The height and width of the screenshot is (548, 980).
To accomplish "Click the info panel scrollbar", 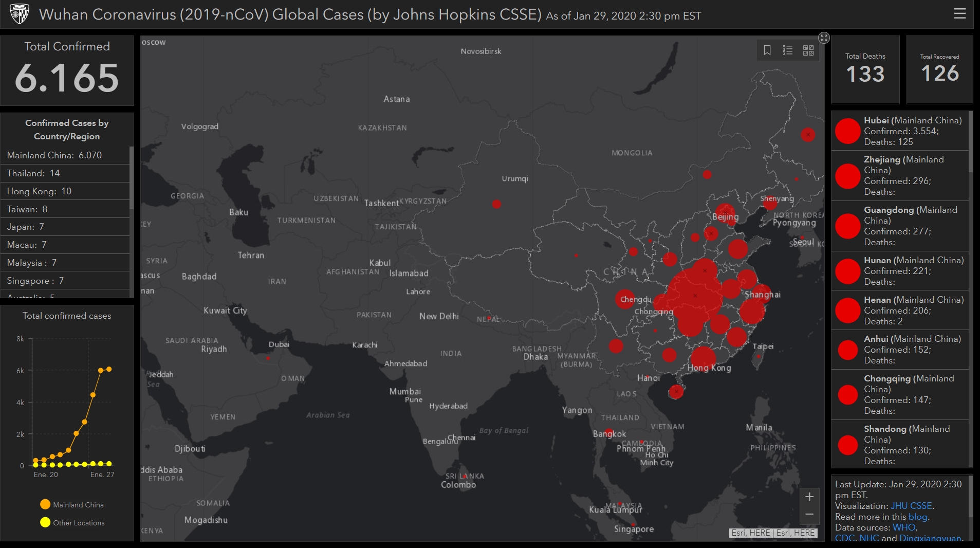I will click(x=971, y=497).
